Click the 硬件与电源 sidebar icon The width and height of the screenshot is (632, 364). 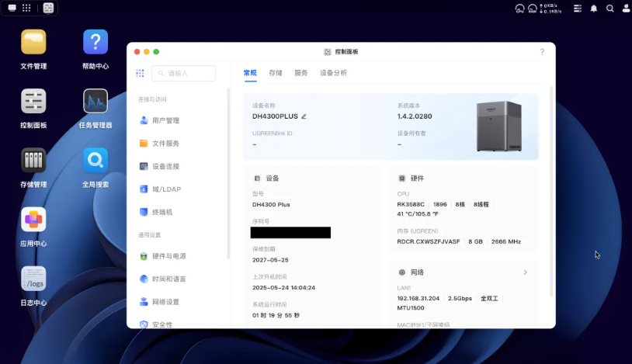coord(144,256)
